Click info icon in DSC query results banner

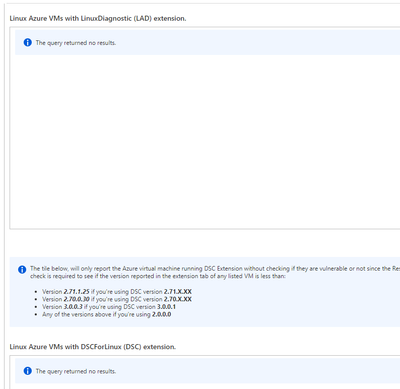click(x=28, y=371)
